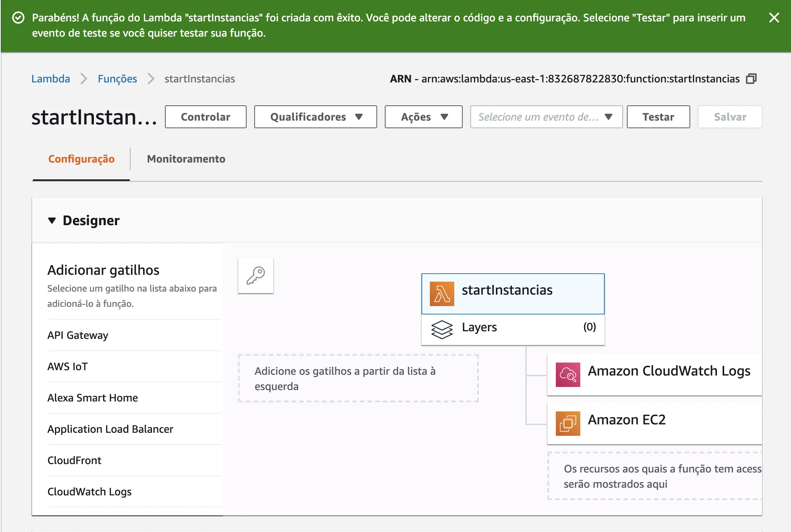Copy the function ARN to clipboard
Viewport: 791px width, 532px height.
point(751,79)
